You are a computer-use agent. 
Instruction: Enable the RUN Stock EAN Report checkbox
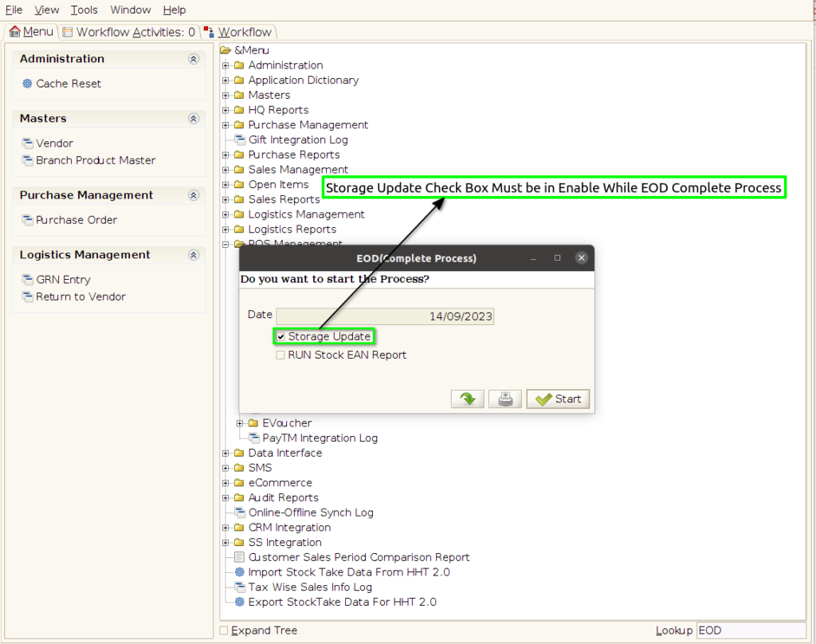280,355
